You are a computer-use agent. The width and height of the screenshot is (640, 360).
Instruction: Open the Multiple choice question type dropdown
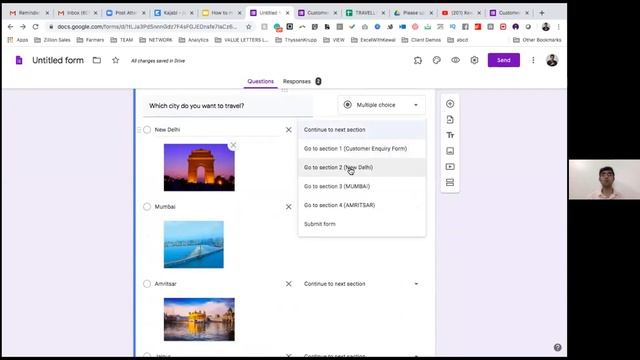point(381,105)
